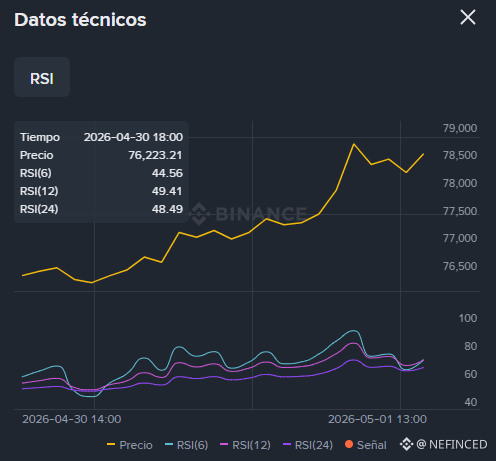
Task: Toggle the RSI(6) legend series
Action: click(x=187, y=445)
